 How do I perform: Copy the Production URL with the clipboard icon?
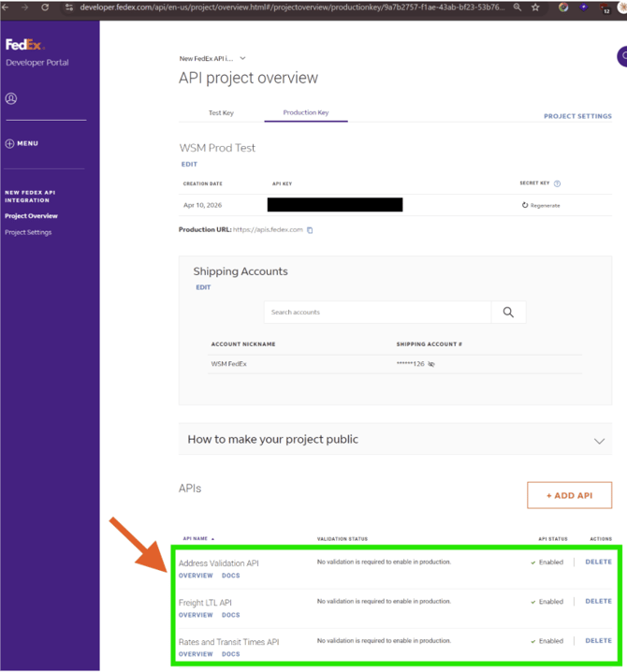(310, 230)
